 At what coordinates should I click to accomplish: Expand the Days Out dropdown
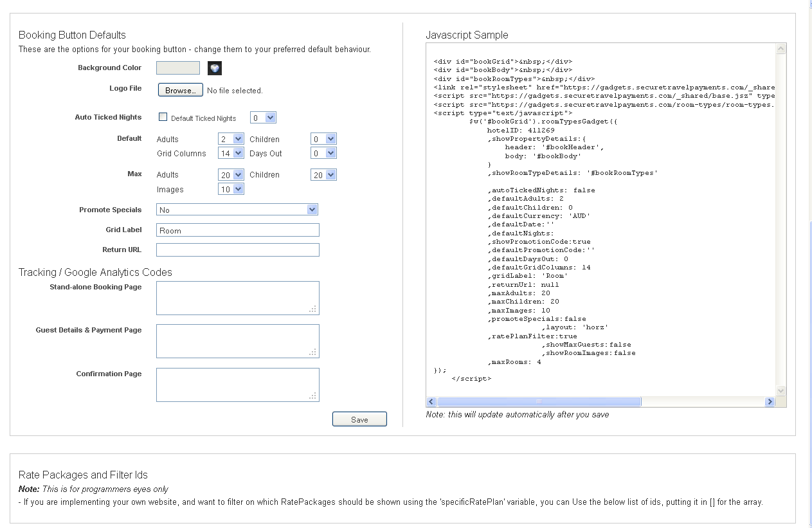[x=323, y=153]
